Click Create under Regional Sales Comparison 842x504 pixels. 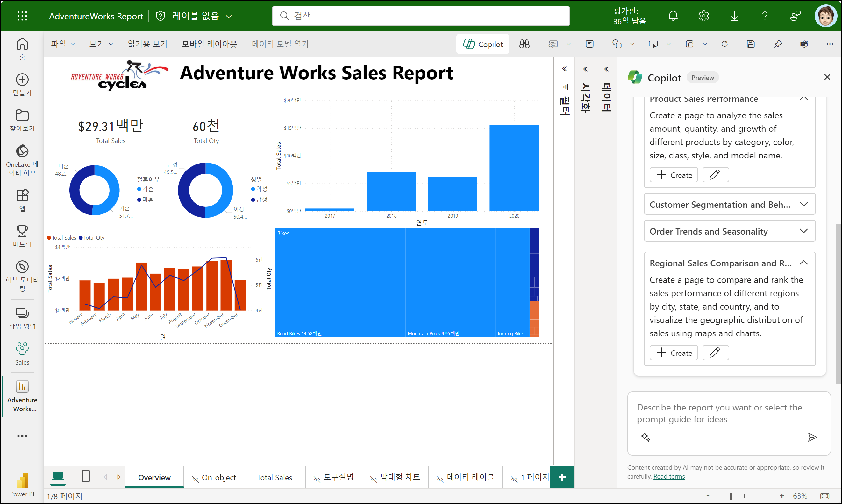(674, 353)
